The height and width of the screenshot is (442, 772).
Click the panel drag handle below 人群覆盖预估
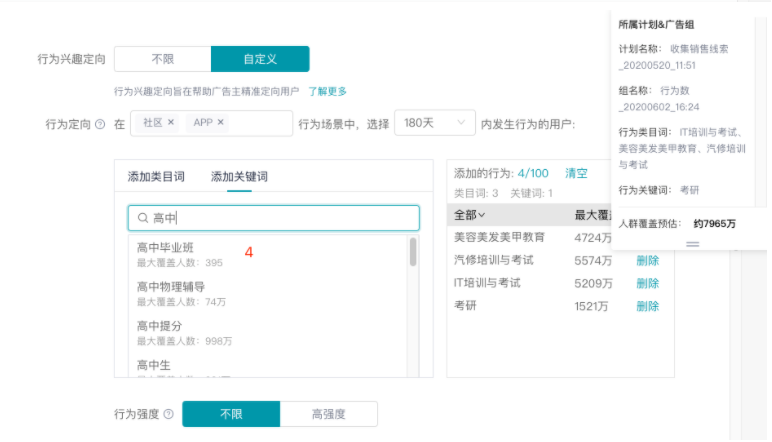click(x=693, y=244)
